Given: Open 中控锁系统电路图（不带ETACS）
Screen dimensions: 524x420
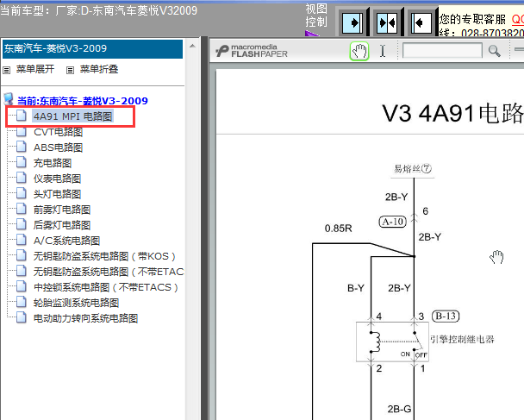Looking at the screenshot, I should [x=106, y=287].
